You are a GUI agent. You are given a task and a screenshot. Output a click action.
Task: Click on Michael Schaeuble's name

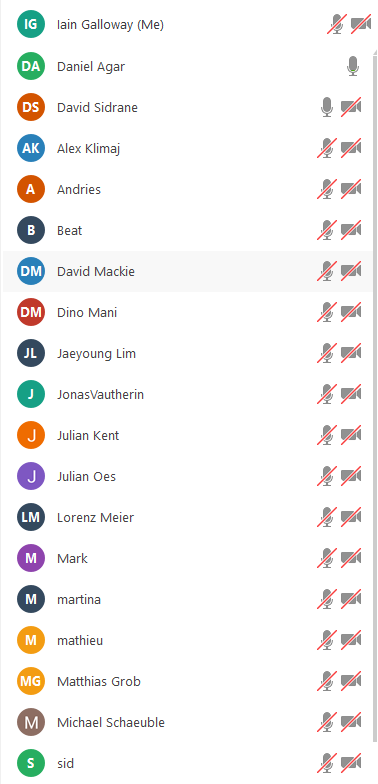[111, 722]
